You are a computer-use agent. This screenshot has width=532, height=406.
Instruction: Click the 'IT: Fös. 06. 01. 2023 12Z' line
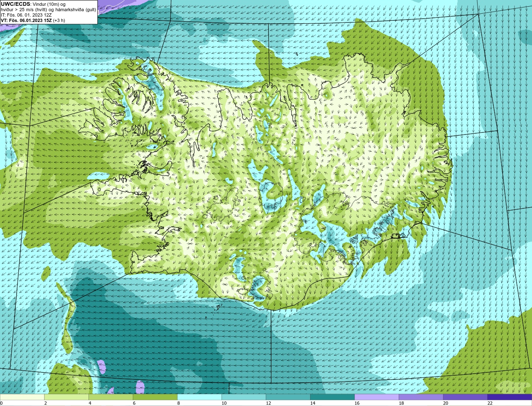click(26, 15)
